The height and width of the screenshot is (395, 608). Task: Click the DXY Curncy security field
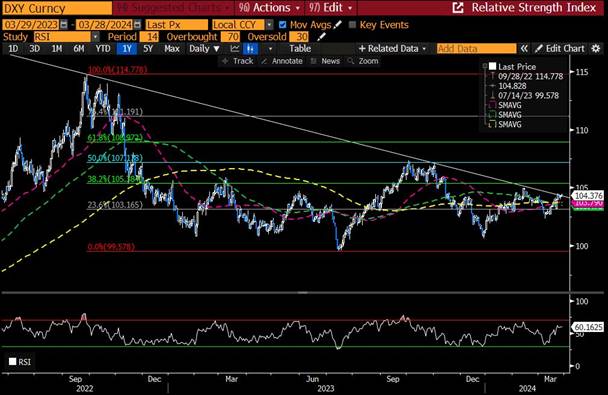click(57, 8)
